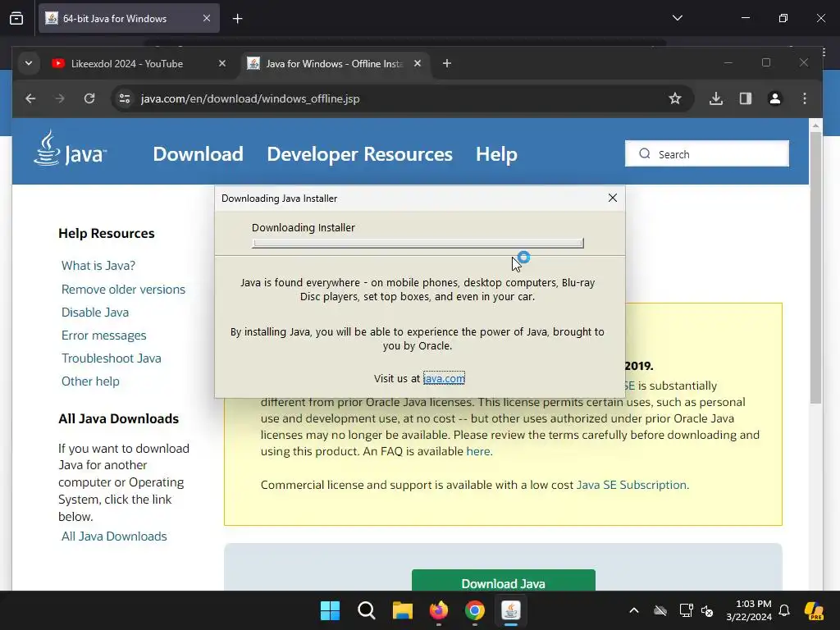Click the Java logo in site header
Screen dimensions: 840x630
pos(71,149)
